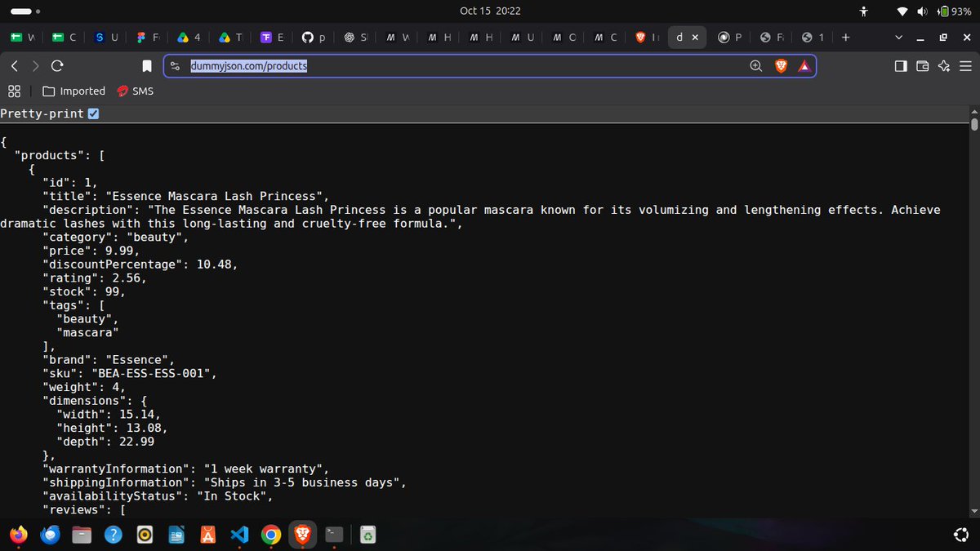Open the Brave Wallet icon

tap(923, 66)
